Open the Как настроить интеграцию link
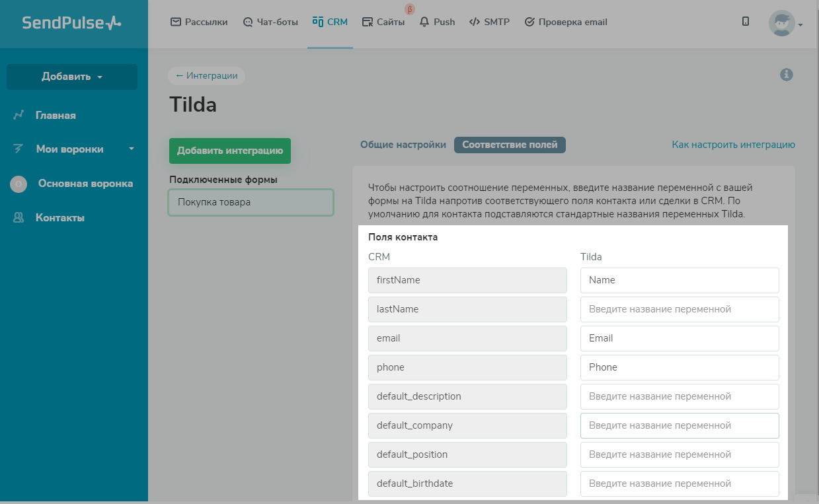 733,145
